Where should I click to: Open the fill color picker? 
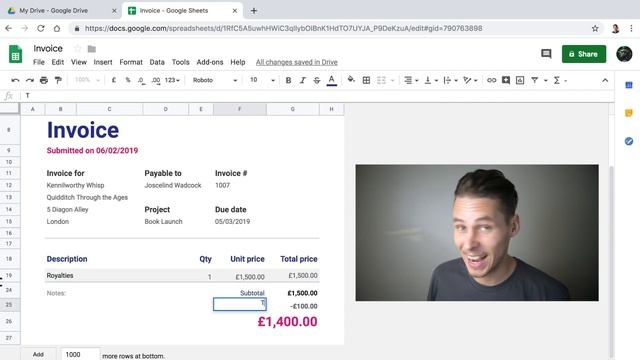(351, 80)
